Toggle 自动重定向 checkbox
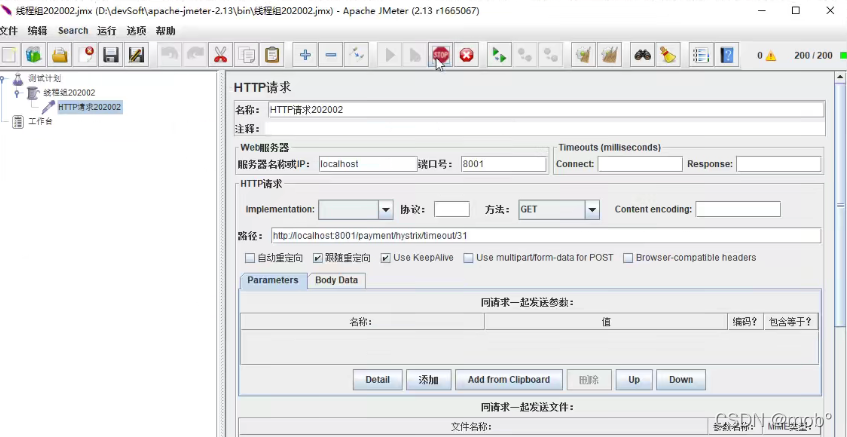The height and width of the screenshot is (437, 847). coord(250,258)
